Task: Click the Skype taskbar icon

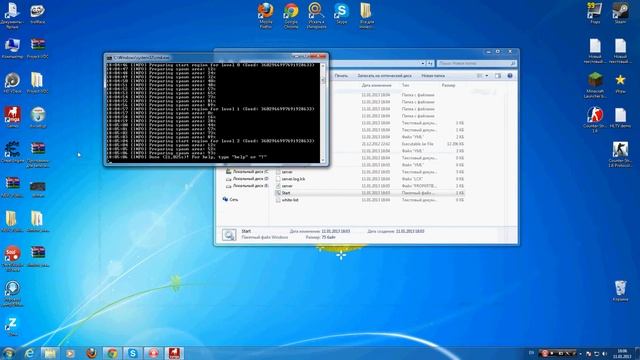Action: pos(133,353)
